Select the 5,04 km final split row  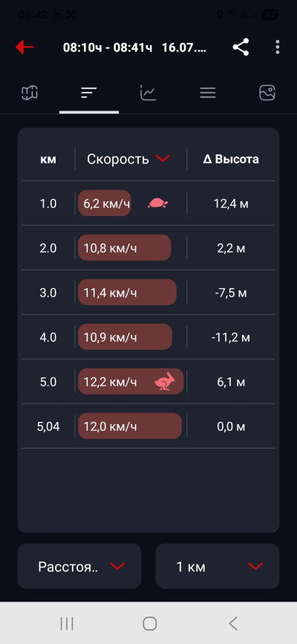(148, 426)
